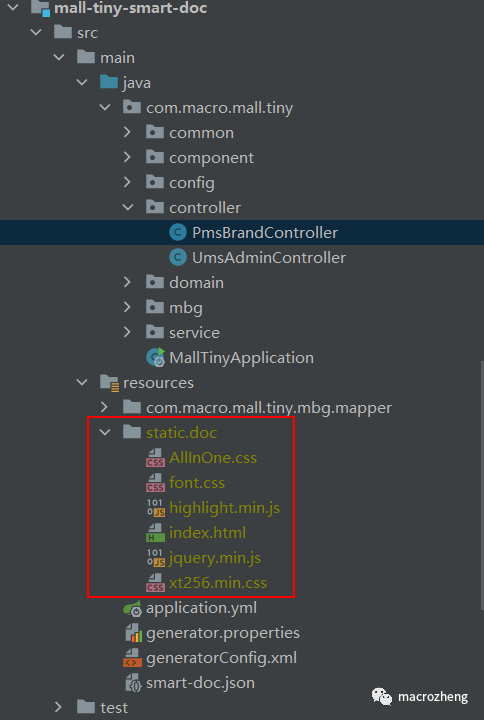Click the UmsAdminController class icon

(x=178, y=258)
